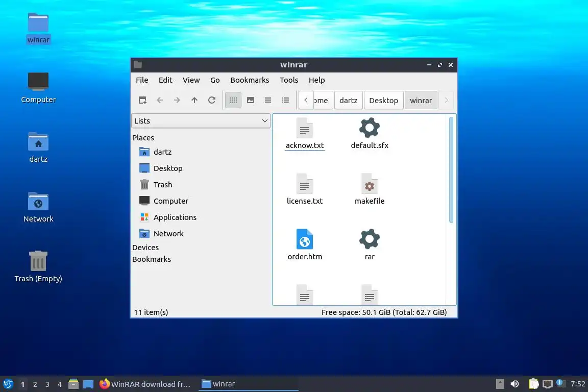Click the update notification tray icon

pyautogui.click(x=560, y=383)
